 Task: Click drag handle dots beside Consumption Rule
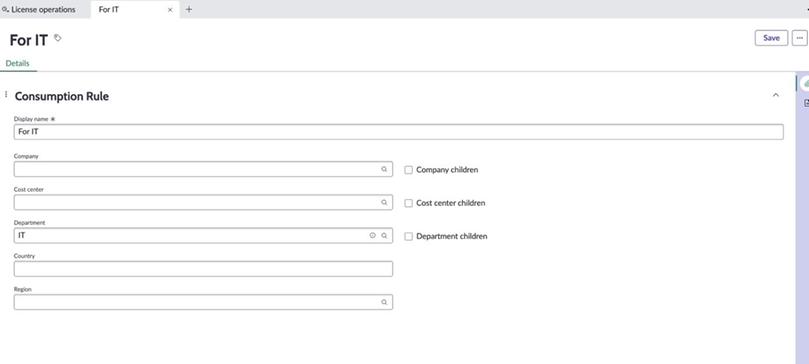(x=6, y=94)
